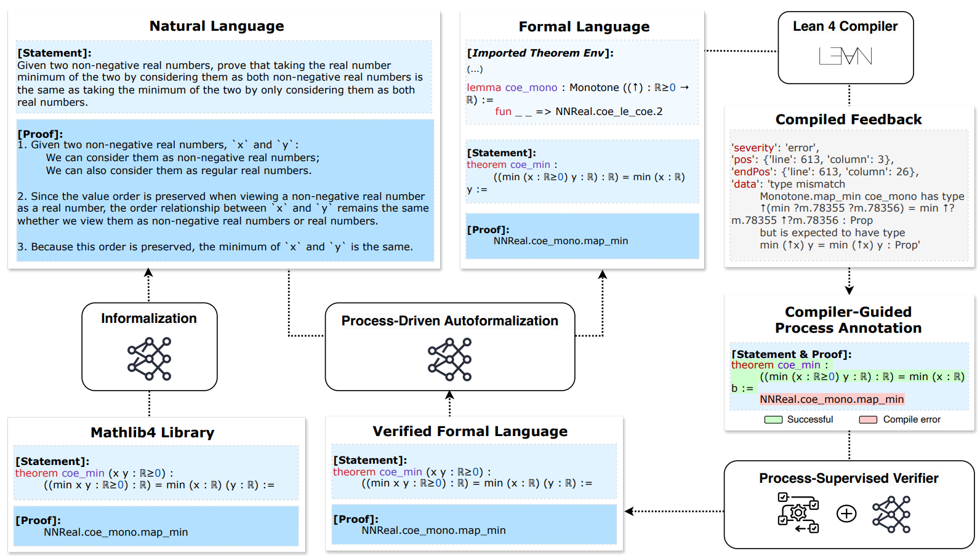
Task: Click [Proof]: label in Verified Formal Language panel
Action: [356, 519]
